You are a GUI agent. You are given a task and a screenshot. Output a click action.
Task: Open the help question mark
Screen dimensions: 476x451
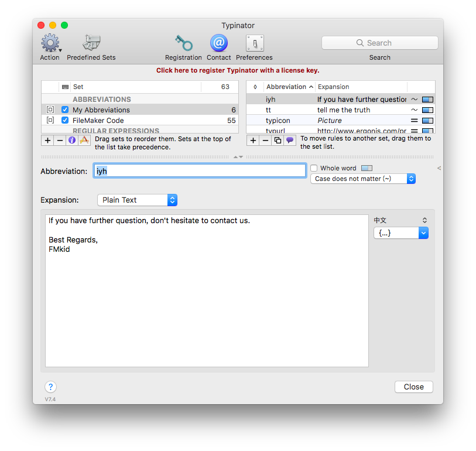click(x=51, y=387)
